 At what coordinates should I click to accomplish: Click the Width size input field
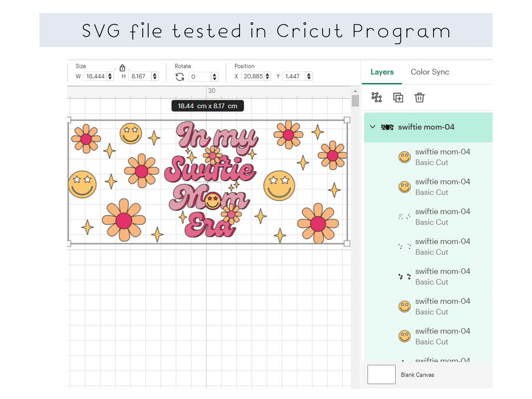point(95,76)
